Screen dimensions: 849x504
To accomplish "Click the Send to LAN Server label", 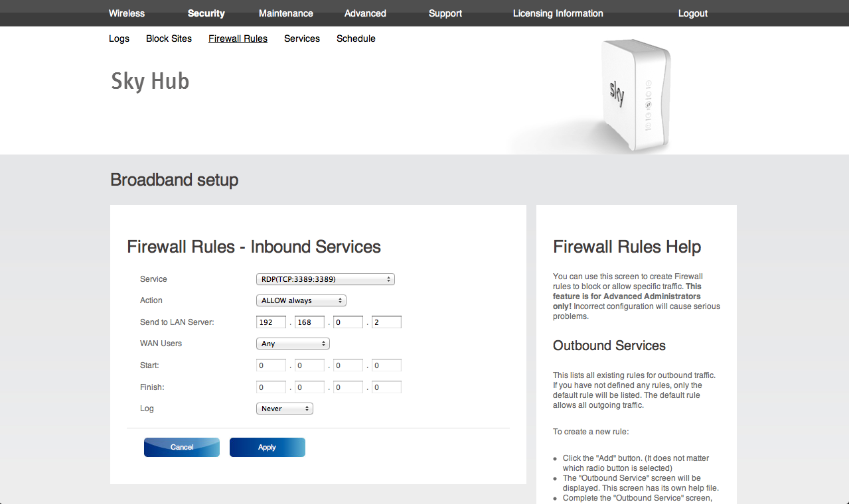I will pyautogui.click(x=177, y=322).
